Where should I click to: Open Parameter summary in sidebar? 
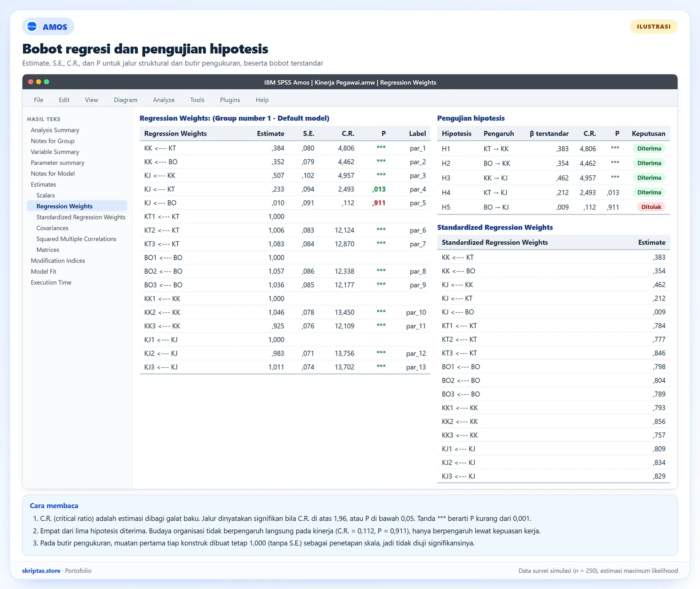pos(57,163)
